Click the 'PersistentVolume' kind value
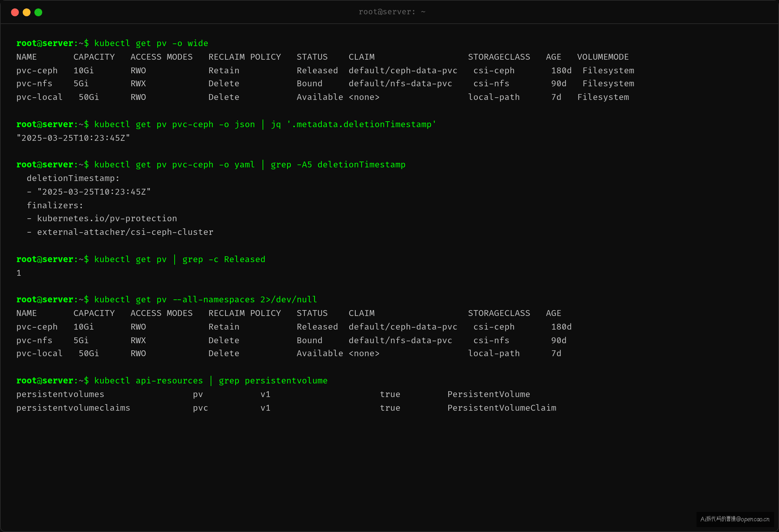Screen dimensions: 779x532 click(489, 394)
